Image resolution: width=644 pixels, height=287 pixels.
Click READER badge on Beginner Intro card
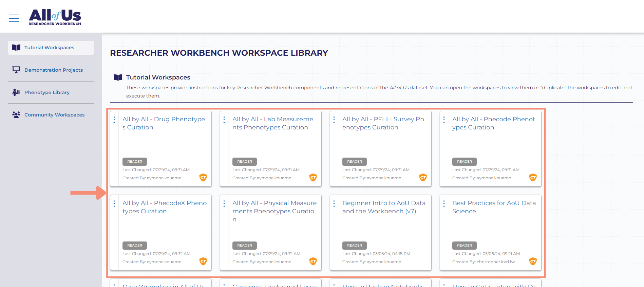(355, 246)
